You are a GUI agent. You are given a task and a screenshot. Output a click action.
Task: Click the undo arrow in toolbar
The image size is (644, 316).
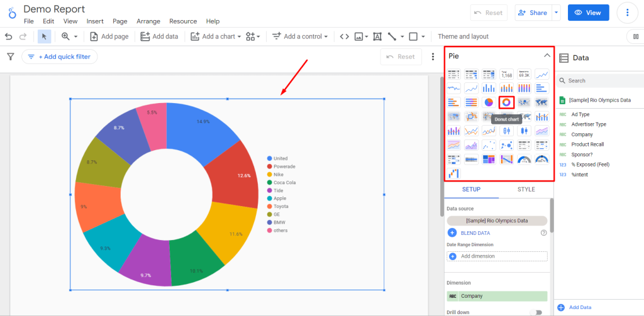tap(9, 36)
